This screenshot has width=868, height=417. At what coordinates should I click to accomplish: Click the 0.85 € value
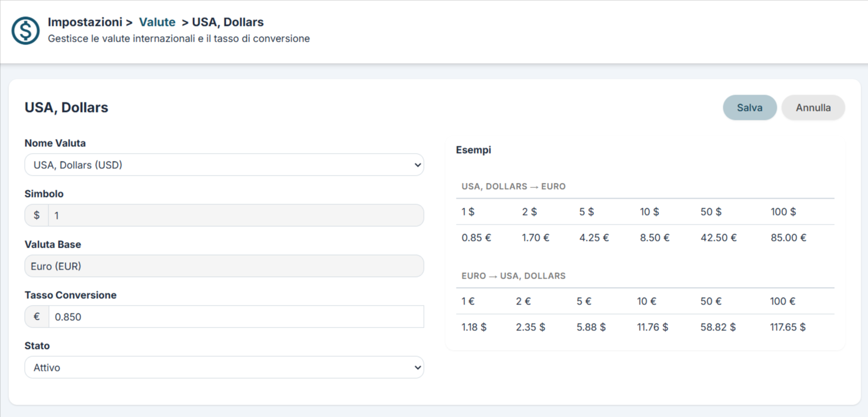click(x=476, y=238)
